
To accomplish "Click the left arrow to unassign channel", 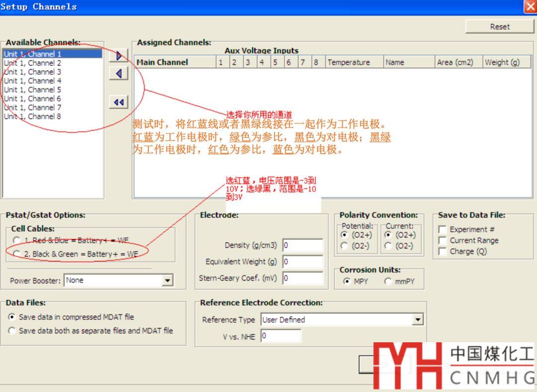I will [118, 74].
